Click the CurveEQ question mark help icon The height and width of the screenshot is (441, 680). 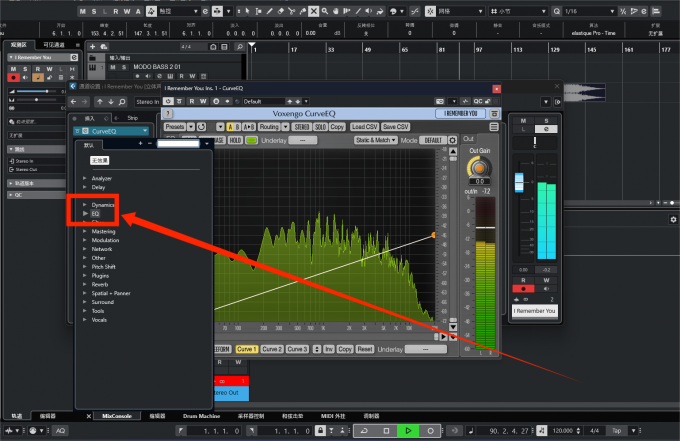pos(168,114)
